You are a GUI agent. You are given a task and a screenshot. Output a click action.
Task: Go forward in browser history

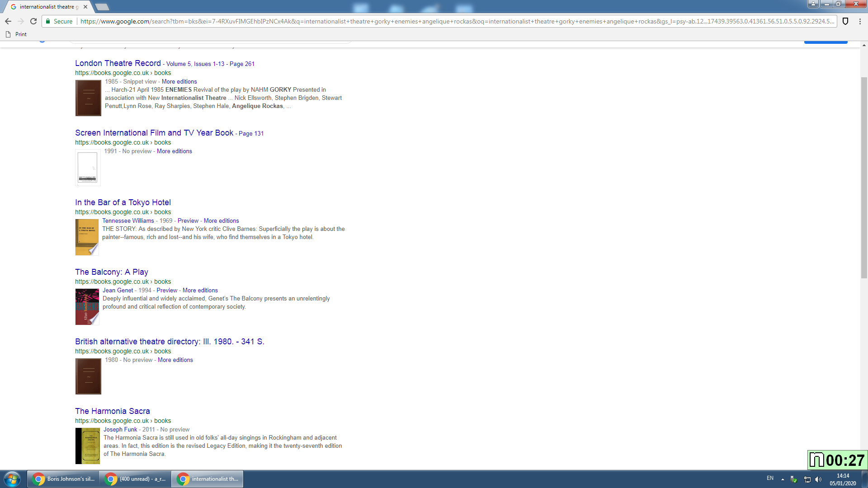(21, 21)
